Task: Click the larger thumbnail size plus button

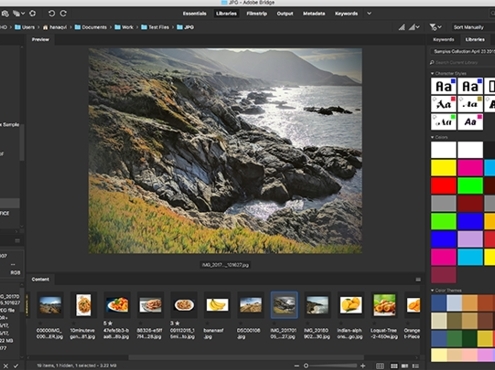Action: pos(363,366)
